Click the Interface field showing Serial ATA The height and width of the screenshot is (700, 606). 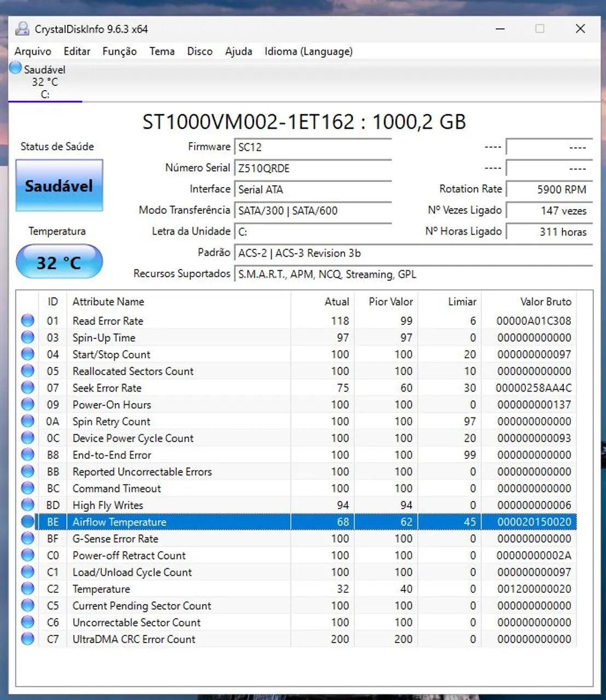point(313,190)
